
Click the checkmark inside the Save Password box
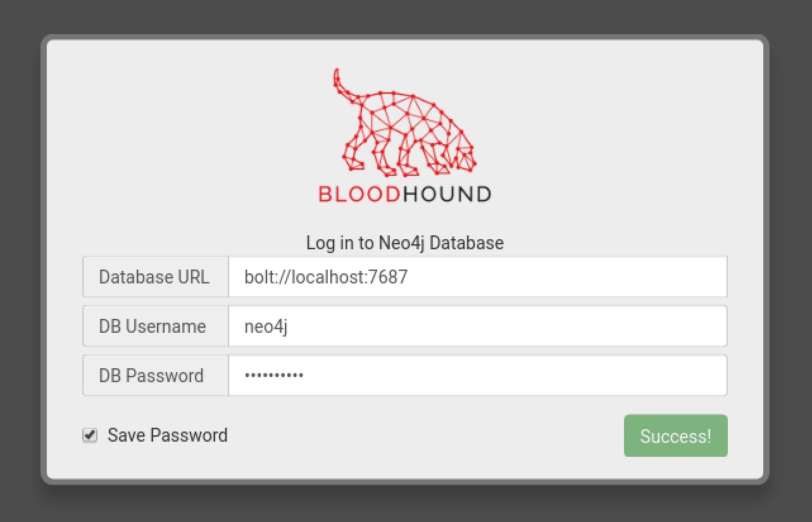[x=89, y=435]
